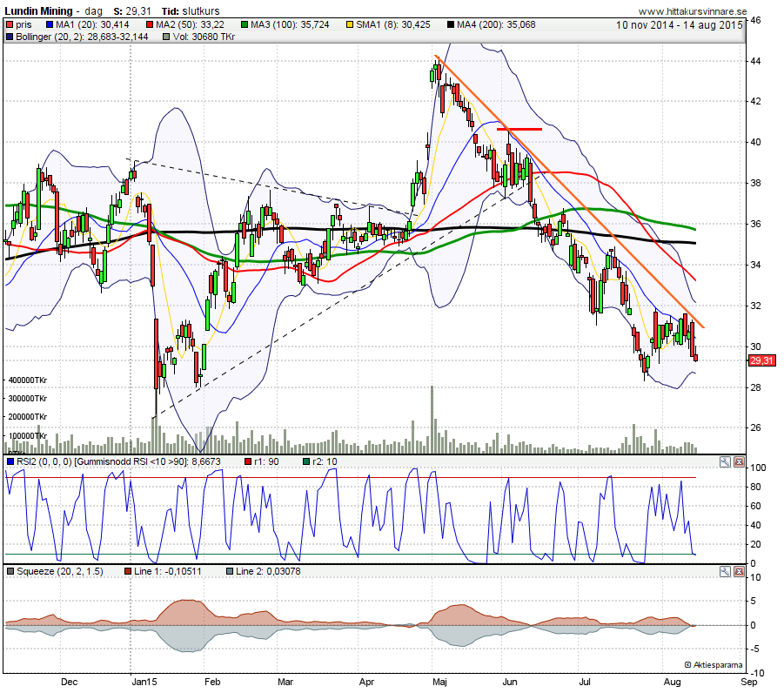Click the 'MA3 (100): 35,724' legend text
784x693 pixels.
(x=290, y=24)
